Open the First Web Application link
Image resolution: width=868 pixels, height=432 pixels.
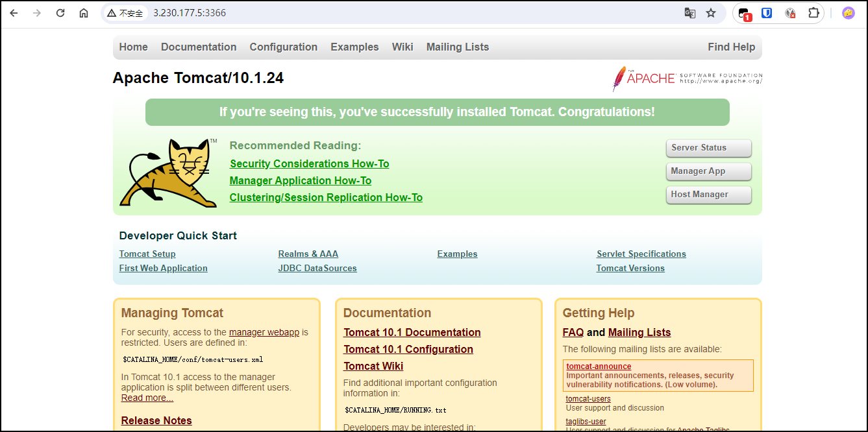164,268
